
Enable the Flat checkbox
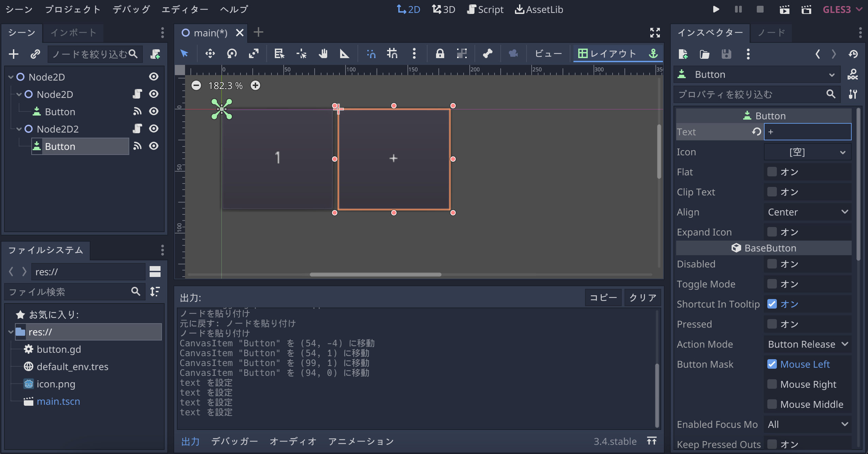[x=772, y=172]
